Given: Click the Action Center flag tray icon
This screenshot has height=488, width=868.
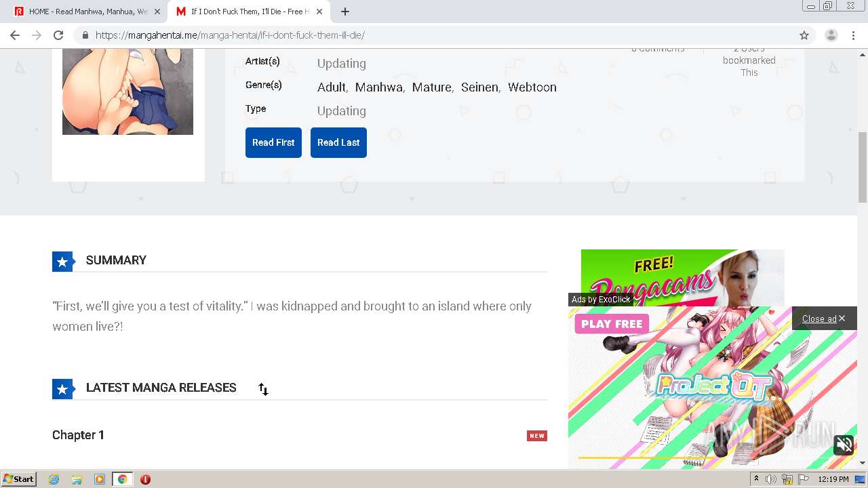Looking at the screenshot, I should pyautogui.click(x=804, y=479).
